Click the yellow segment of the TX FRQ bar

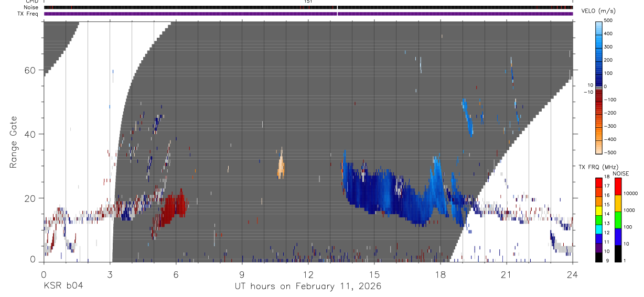pyautogui.click(x=599, y=212)
